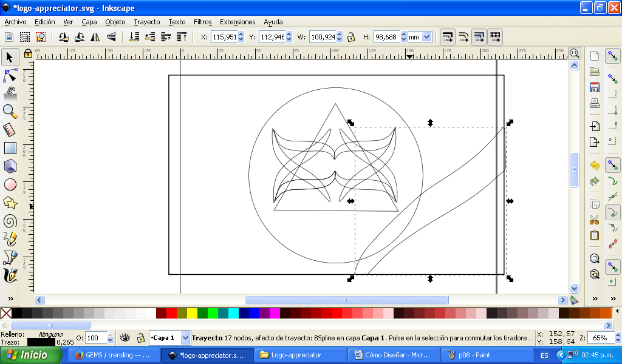Click the Undo yellow arrow icon
This screenshot has height=364, width=622.
[594, 165]
